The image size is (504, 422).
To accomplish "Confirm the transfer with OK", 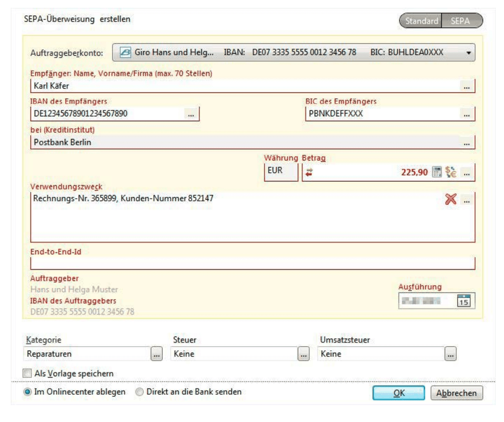I will (x=398, y=393).
